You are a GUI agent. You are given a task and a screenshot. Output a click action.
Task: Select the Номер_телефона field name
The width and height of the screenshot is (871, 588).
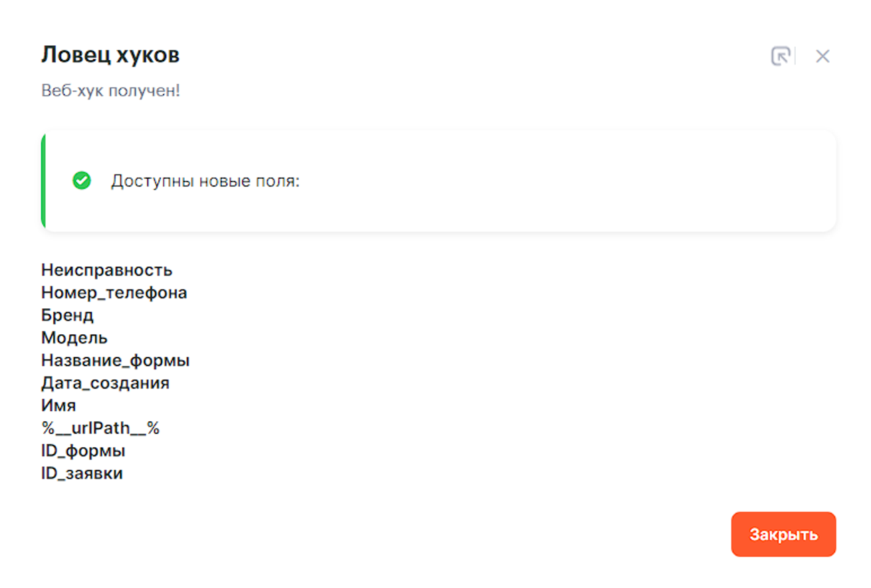point(114,293)
